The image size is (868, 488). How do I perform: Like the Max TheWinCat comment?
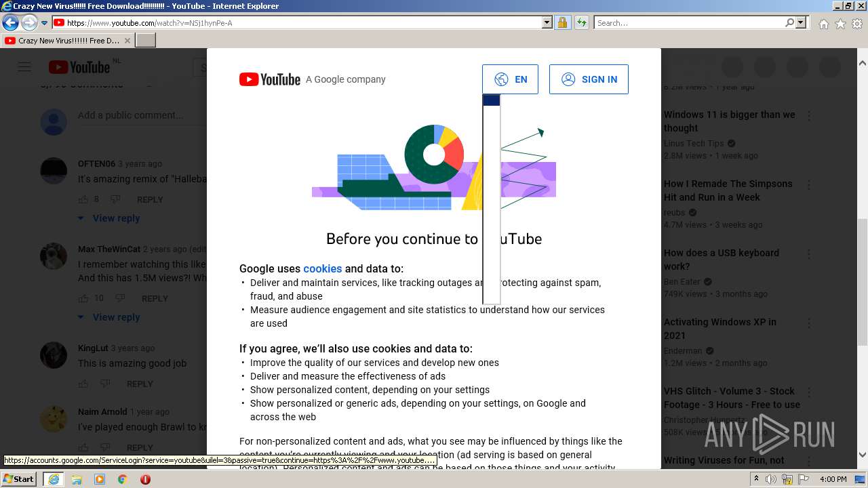pos(83,298)
